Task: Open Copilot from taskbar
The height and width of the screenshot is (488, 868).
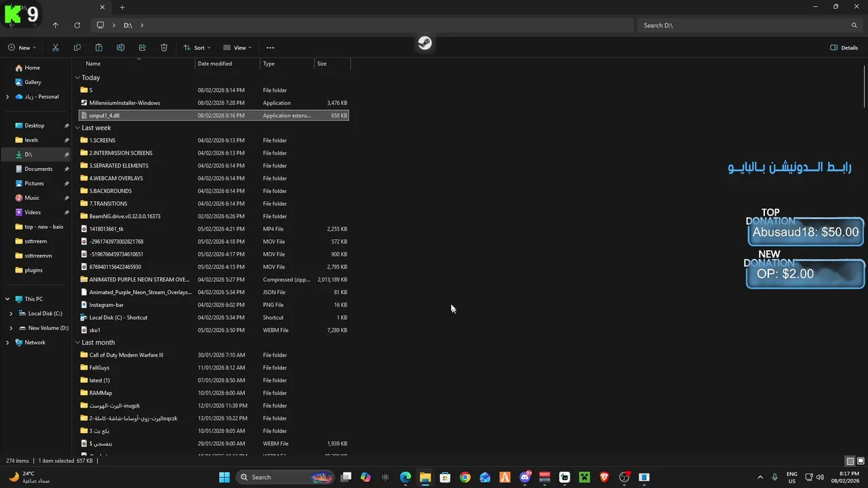Action: (366, 477)
